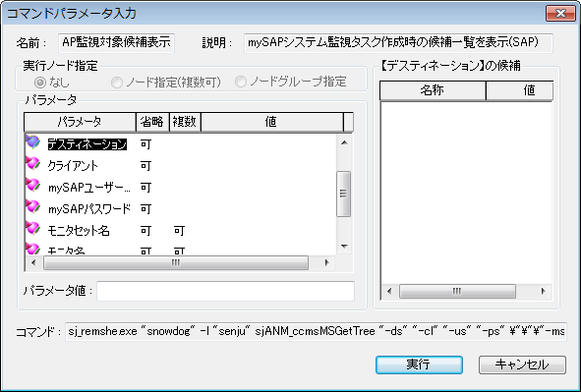Select the デスティネーション row

180,144
